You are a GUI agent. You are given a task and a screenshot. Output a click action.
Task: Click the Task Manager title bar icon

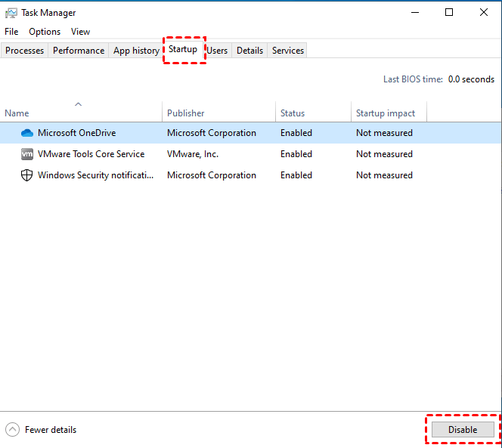tap(11, 13)
